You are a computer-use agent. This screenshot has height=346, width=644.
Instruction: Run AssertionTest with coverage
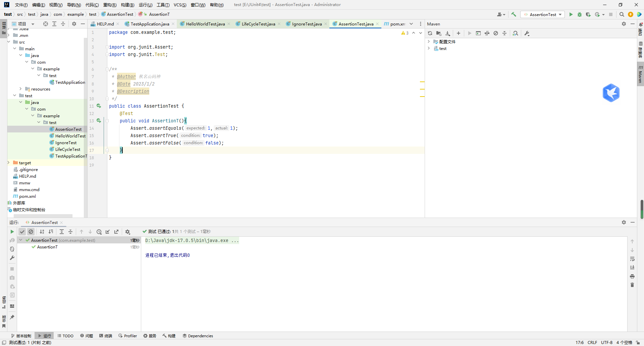point(588,14)
